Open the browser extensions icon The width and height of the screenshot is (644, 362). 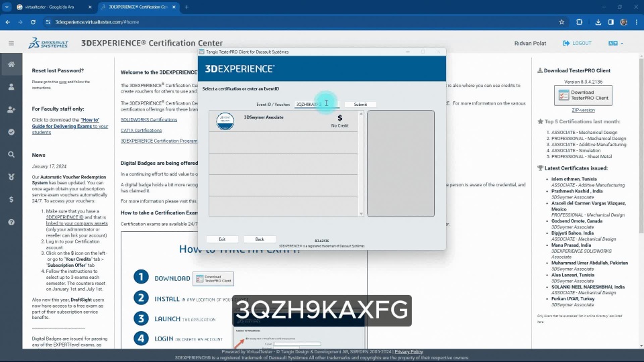579,22
